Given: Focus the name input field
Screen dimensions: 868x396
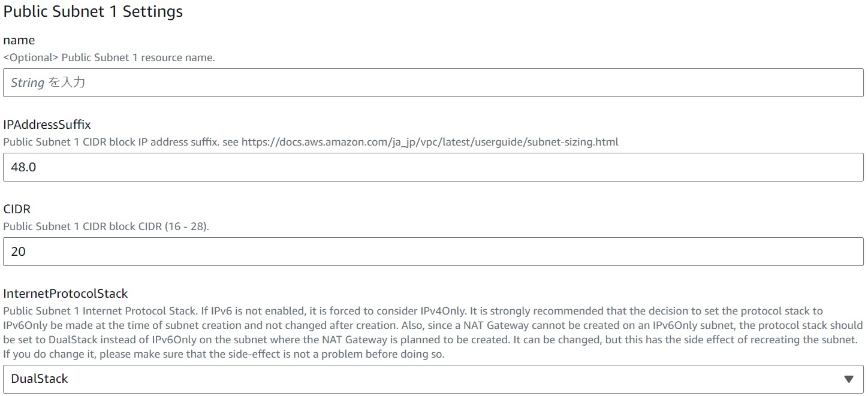Looking at the screenshot, I should 433,83.
